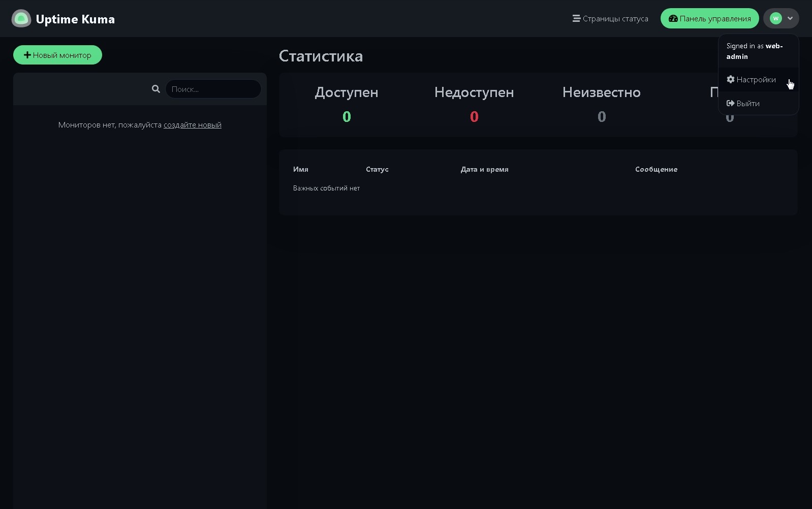Click the Важных событий нет text
Image resolution: width=812 pixels, height=509 pixels.
pos(326,188)
